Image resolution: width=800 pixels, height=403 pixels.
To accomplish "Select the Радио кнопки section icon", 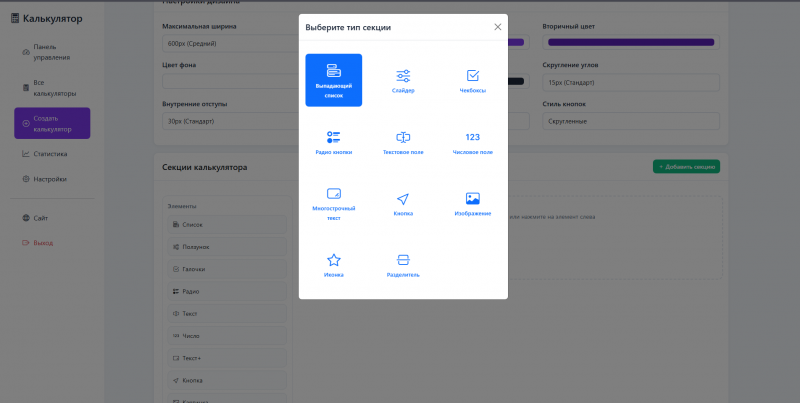I will coord(334,137).
